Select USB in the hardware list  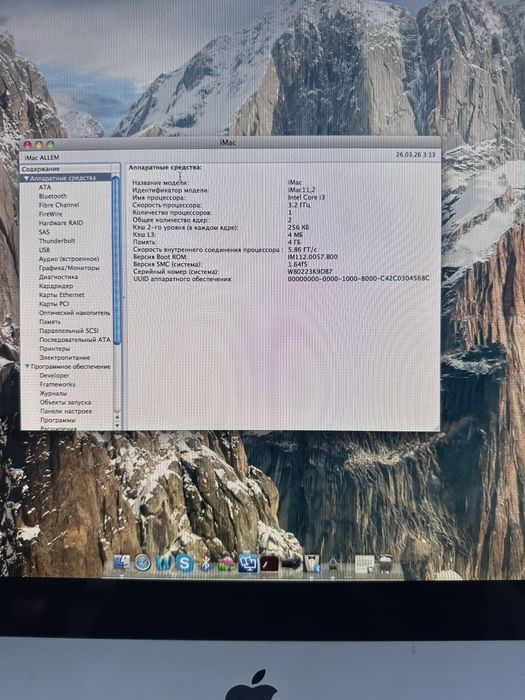click(x=45, y=250)
